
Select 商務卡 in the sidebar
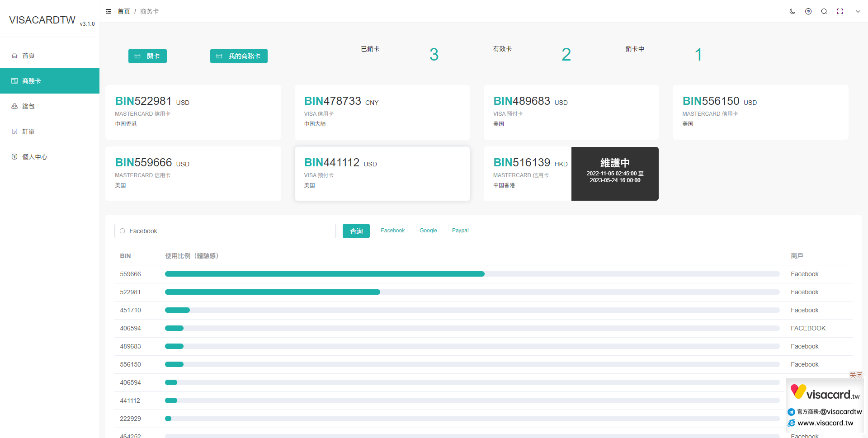point(50,81)
